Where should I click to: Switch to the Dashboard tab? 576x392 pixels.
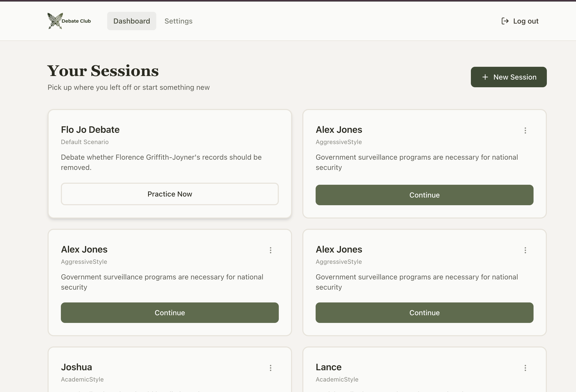coord(131,21)
